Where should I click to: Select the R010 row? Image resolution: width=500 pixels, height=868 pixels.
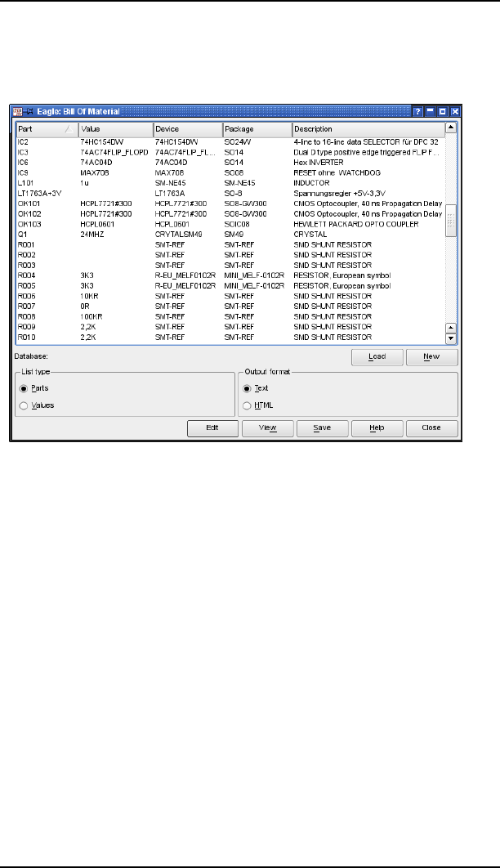[x=230, y=337]
